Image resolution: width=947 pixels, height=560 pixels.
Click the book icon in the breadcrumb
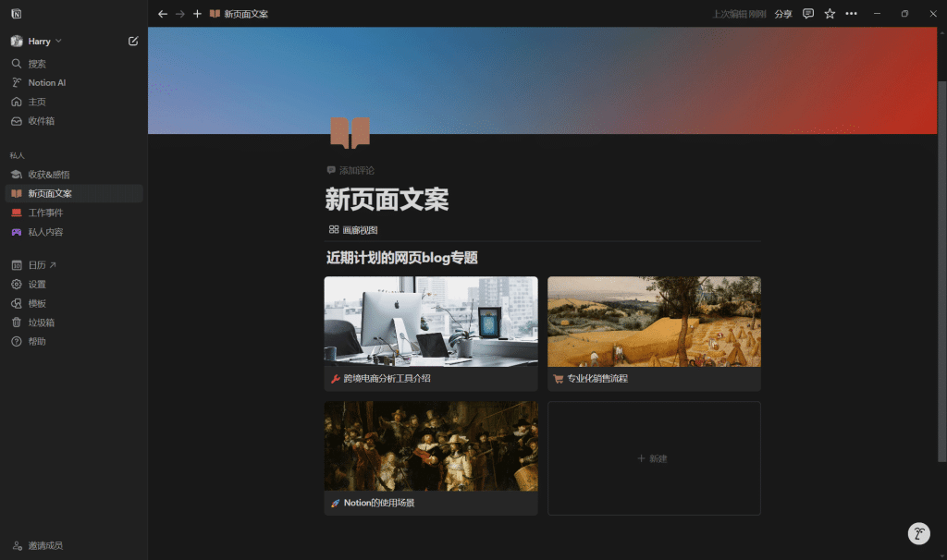pyautogui.click(x=215, y=13)
